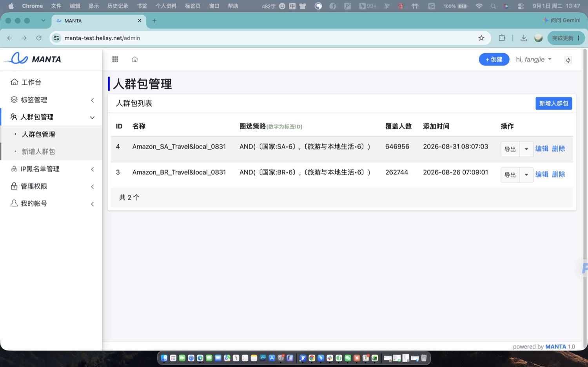Image resolution: width=588 pixels, height=367 pixels.
Task: Reload the page in Chrome
Action: tap(39, 38)
